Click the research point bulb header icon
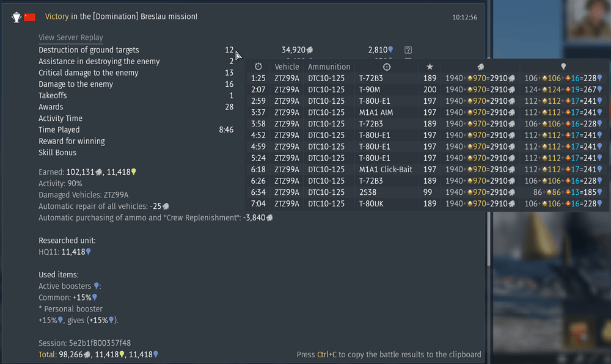Screen dimensions: 611x364 click(563, 67)
